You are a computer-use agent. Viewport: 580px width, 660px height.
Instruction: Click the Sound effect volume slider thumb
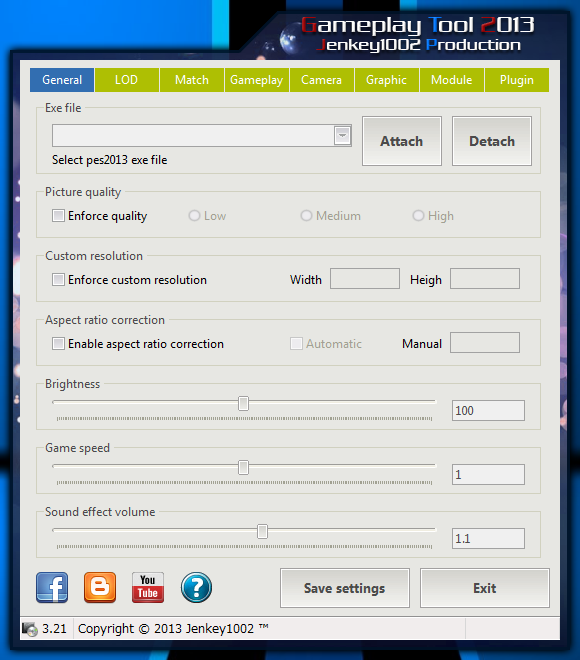(x=262, y=531)
